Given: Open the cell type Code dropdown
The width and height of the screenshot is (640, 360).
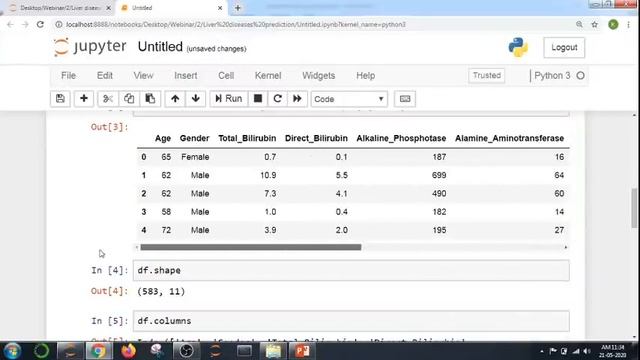Looking at the screenshot, I should click(349, 99).
